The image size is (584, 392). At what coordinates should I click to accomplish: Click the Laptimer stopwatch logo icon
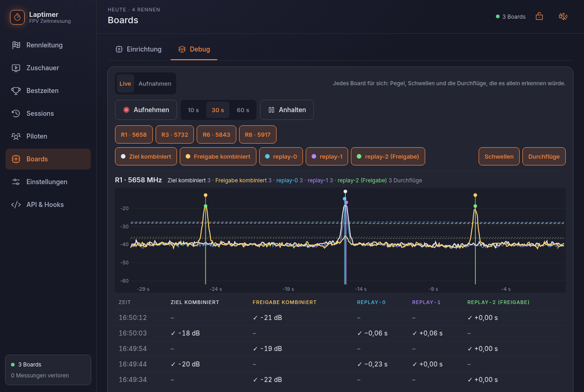[x=17, y=17]
